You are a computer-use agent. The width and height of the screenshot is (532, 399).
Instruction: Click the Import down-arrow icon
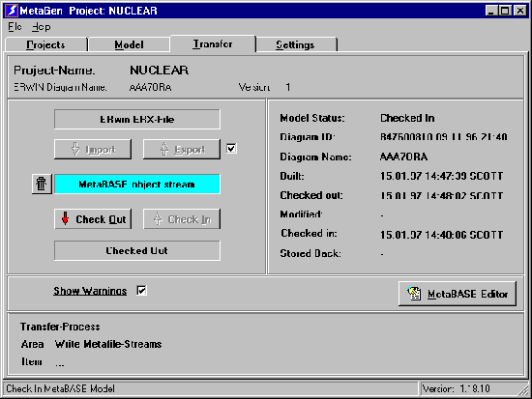(75, 149)
